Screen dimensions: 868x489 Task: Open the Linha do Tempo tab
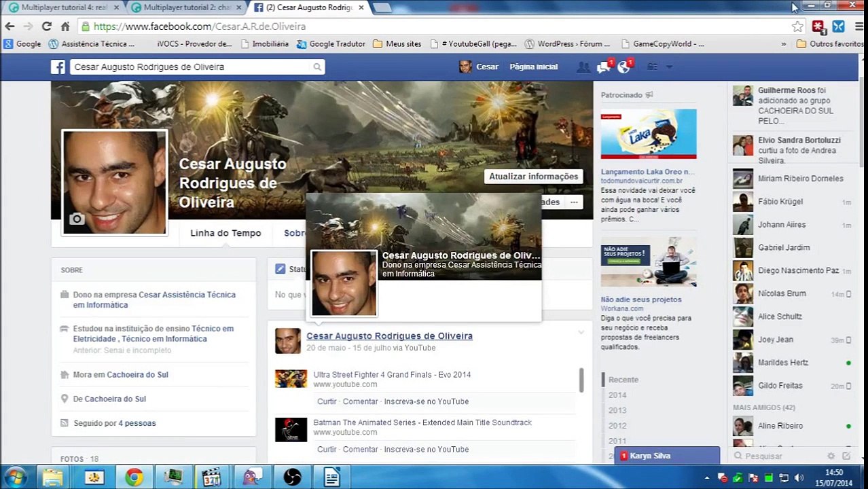coord(225,233)
